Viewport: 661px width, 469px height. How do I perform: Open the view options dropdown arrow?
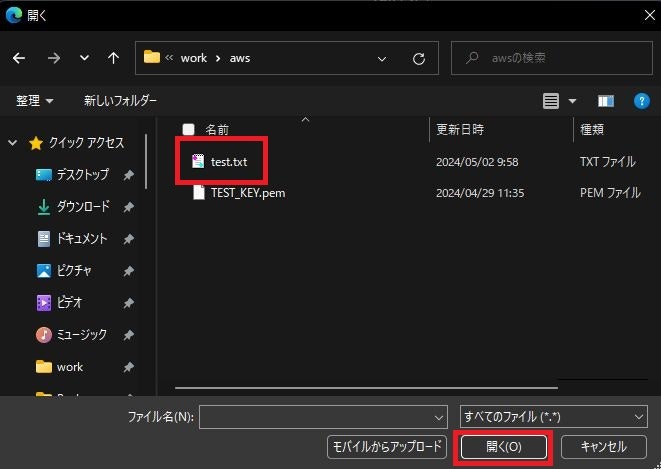pos(572,101)
